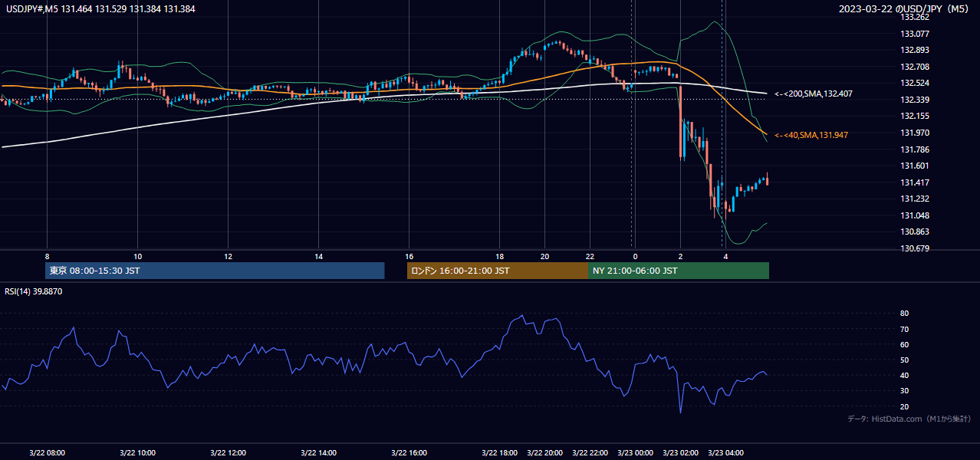Click price level 132.339 on the axis

[x=914, y=100]
